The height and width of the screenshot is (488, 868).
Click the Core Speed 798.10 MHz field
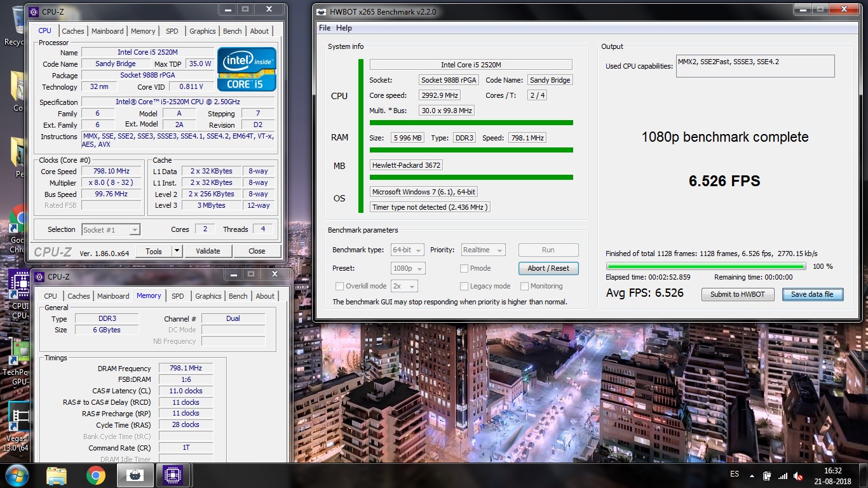pos(111,172)
